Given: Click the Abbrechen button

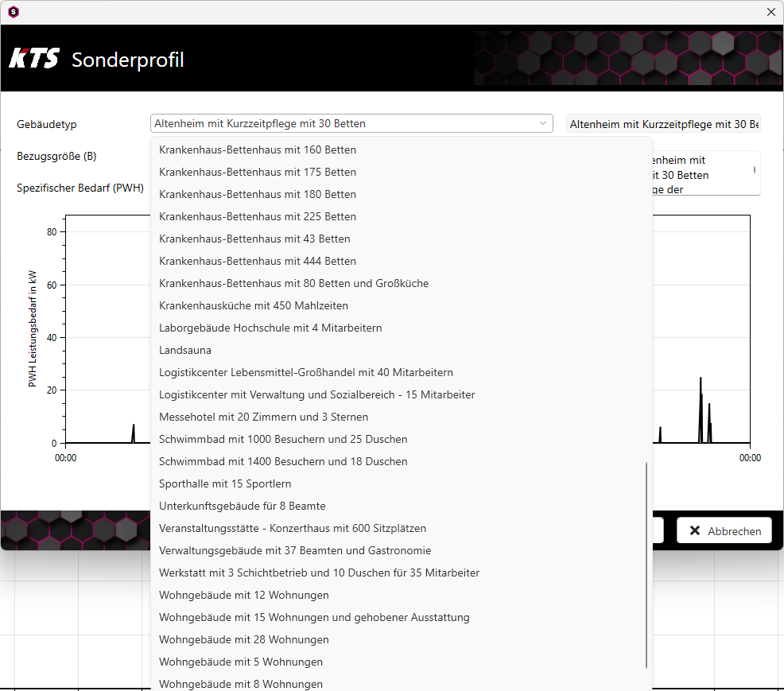Looking at the screenshot, I should [x=724, y=530].
